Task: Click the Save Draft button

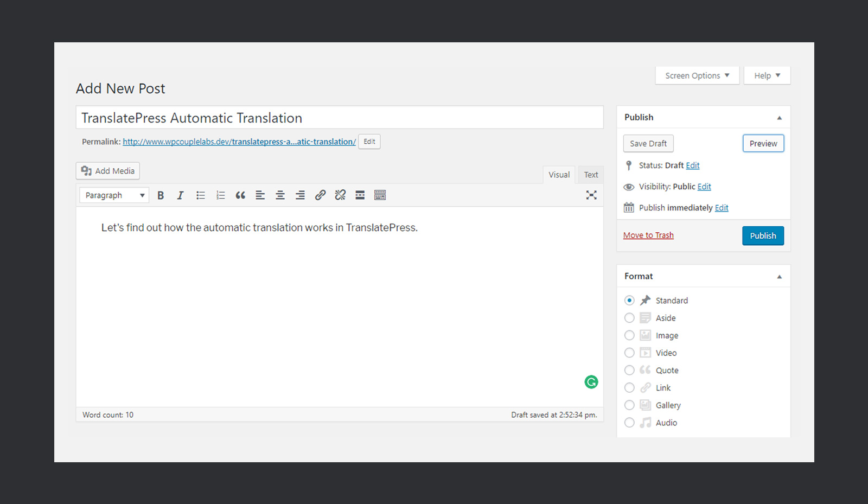Action: (x=648, y=143)
